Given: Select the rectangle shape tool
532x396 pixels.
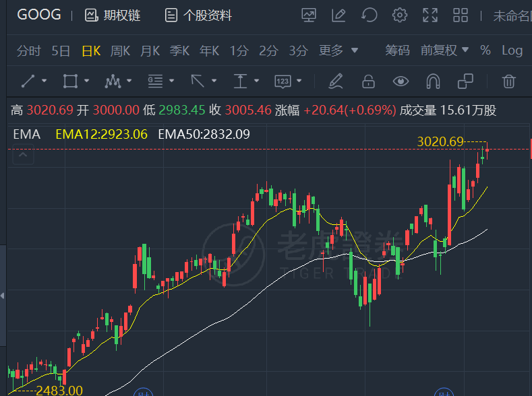Looking at the screenshot, I should (70, 81).
